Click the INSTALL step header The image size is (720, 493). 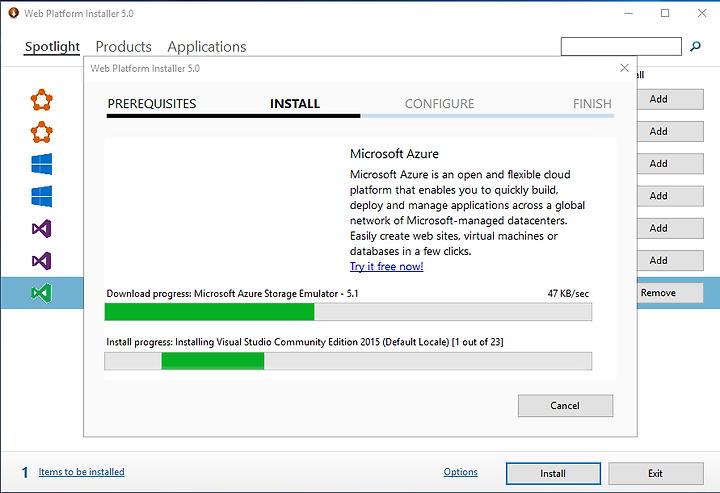295,104
